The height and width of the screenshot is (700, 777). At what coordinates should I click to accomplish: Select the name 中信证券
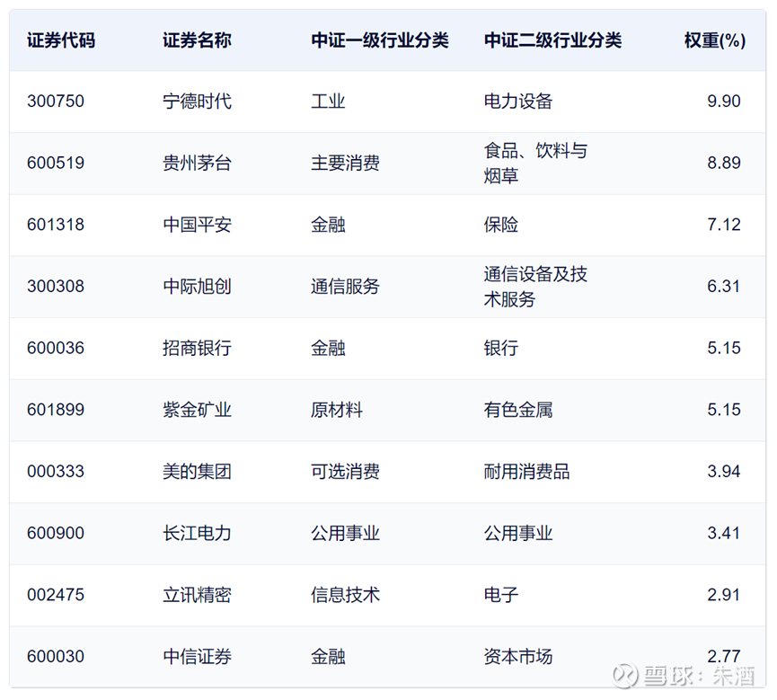pyautogui.click(x=197, y=656)
